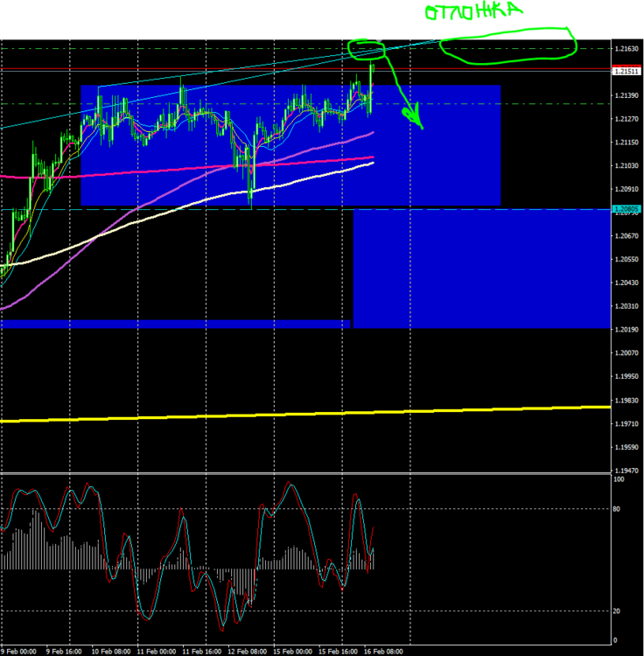
Task: Select the 11 Feb 00:00 time label
Action: pyautogui.click(x=156, y=652)
